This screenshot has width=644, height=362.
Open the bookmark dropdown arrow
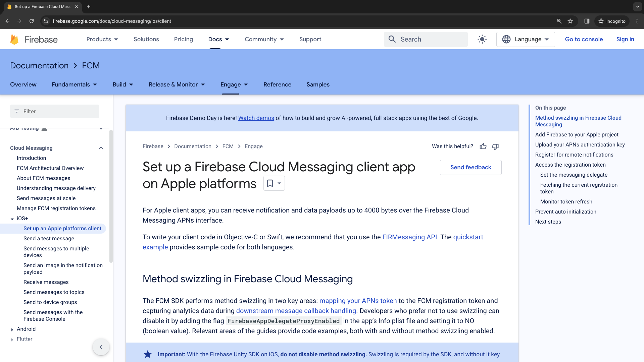[279, 183]
